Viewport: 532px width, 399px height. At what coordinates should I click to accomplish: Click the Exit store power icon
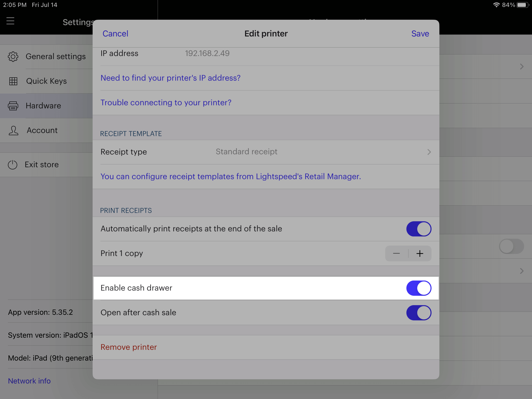coord(13,165)
